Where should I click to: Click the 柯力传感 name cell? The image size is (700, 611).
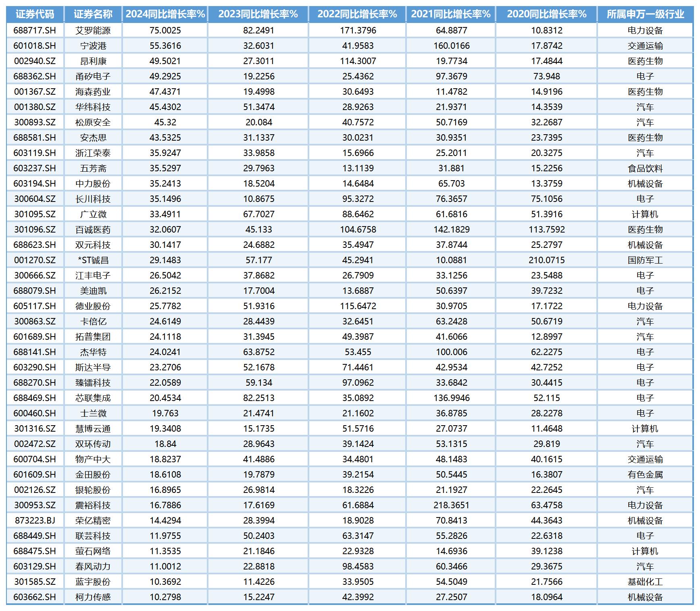[x=93, y=597]
